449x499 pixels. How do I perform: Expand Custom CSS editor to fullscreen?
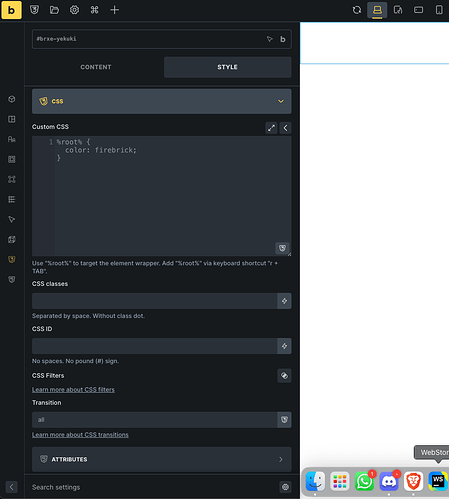coord(271,128)
